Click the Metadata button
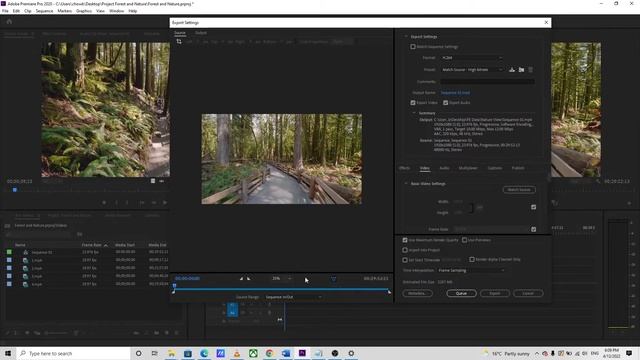Screen dimensions: 640x360 click(x=417, y=293)
